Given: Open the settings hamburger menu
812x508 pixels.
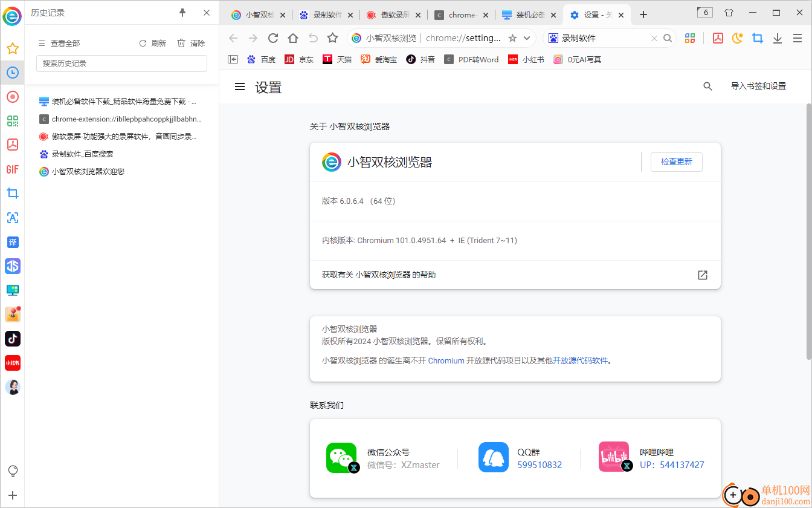Looking at the screenshot, I should pos(240,87).
